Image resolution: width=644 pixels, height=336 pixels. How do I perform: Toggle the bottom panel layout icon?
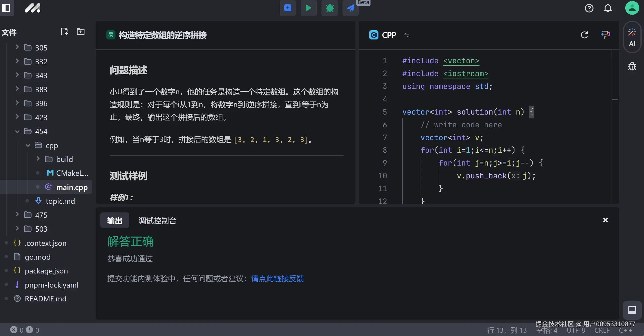pyautogui.click(x=632, y=310)
